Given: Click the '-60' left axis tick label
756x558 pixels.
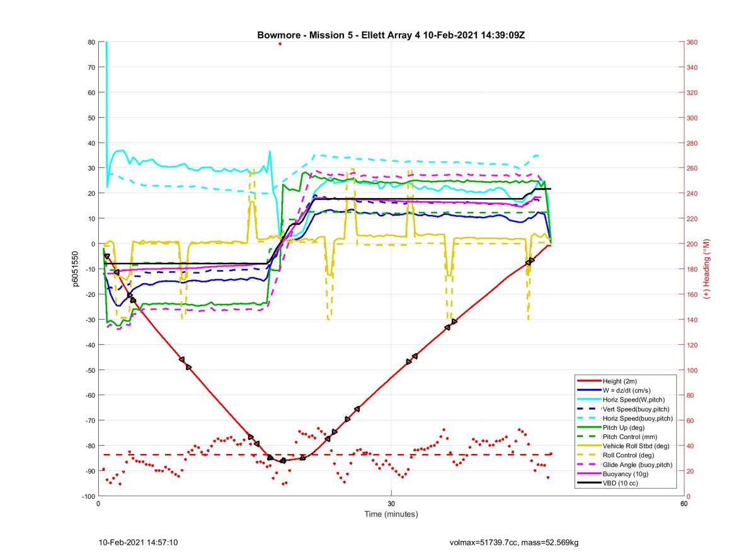Looking at the screenshot, I should point(89,395).
